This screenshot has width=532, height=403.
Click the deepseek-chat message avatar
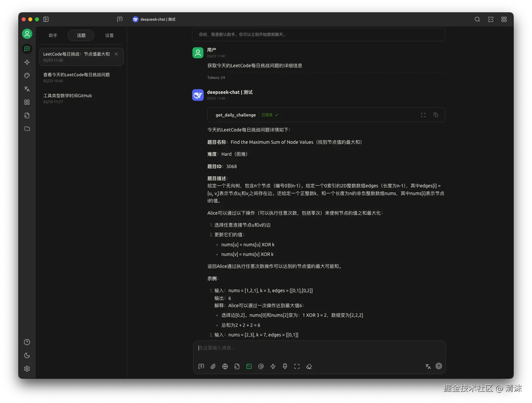coord(198,95)
